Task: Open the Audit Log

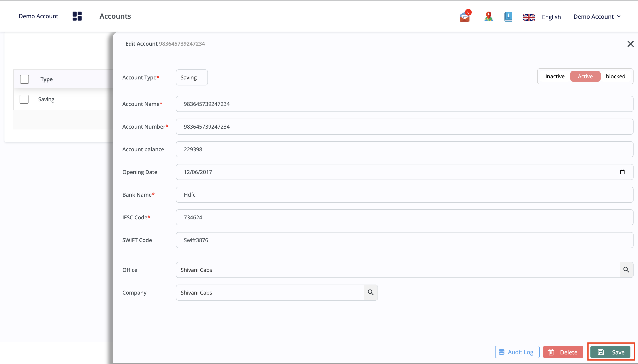Action: click(517, 352)
